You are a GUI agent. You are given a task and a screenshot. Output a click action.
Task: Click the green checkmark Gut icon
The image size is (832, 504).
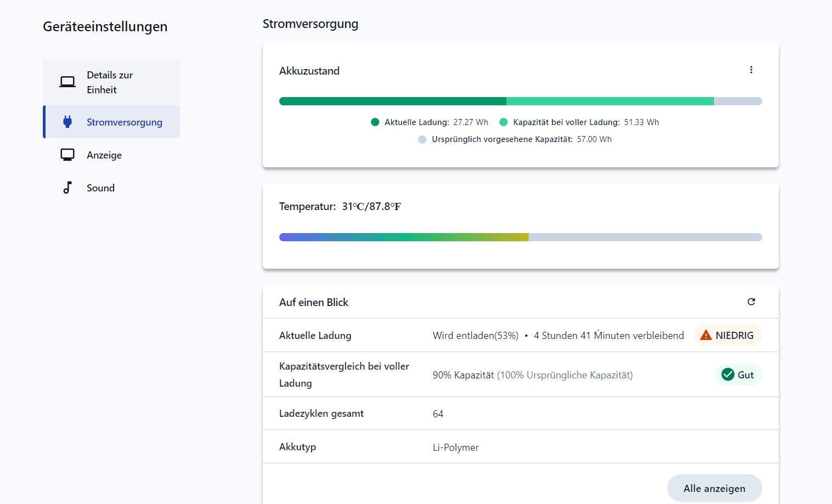[728, 375]
